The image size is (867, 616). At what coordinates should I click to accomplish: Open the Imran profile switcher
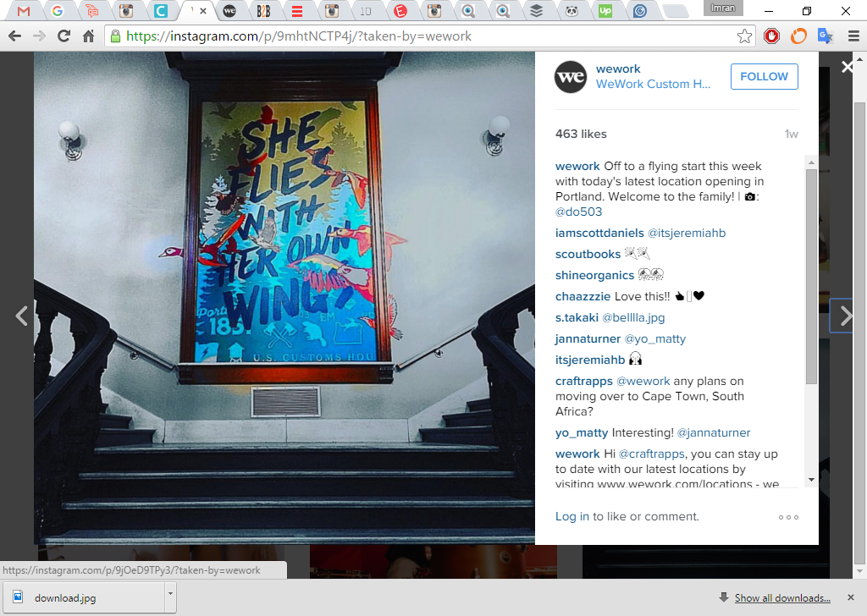click(x=723, y=8)
